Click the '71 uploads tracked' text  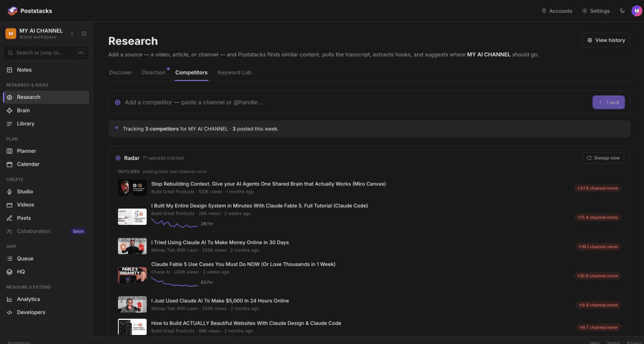click(x=163, y=158)
